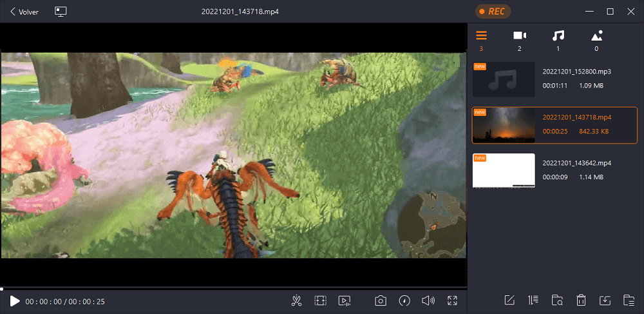
Task: Select the 20221201_143718.mp4 night sky thumbnail
Action: pos(504,125)
